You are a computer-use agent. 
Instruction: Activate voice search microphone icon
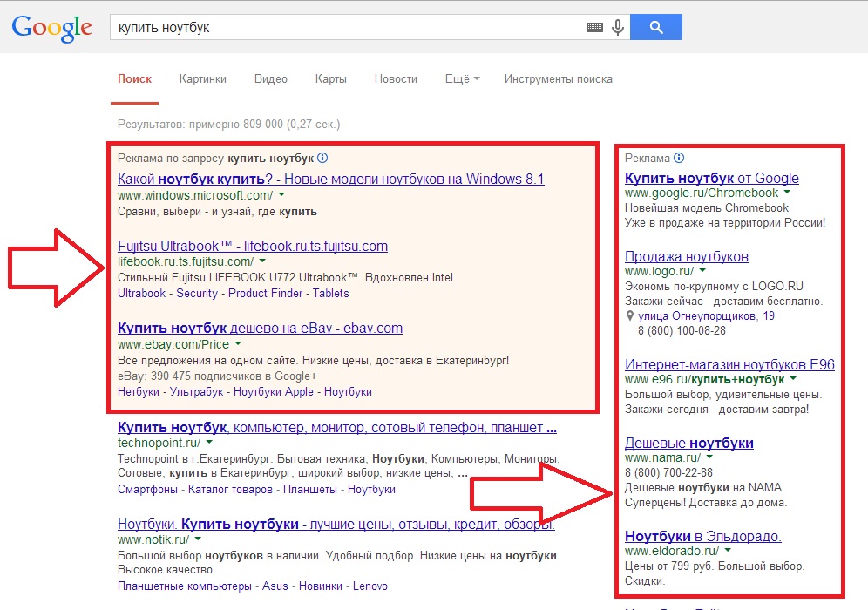point(618,27)
